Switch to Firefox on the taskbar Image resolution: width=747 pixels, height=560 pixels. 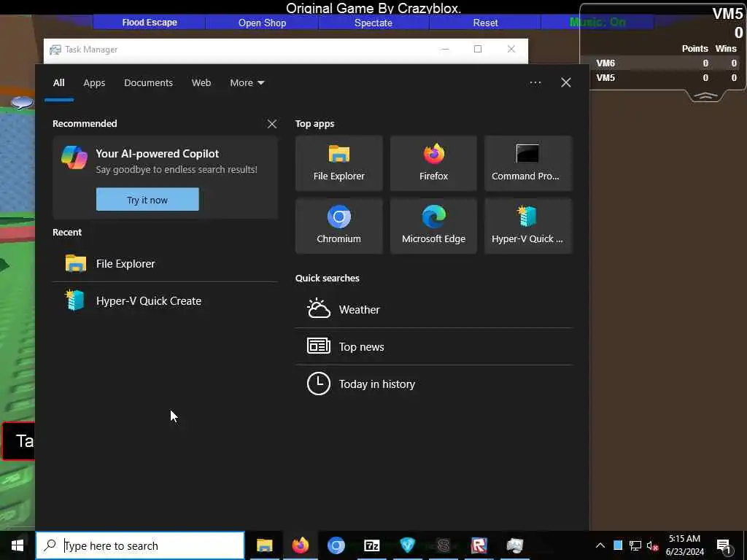(x=300, y=545)
